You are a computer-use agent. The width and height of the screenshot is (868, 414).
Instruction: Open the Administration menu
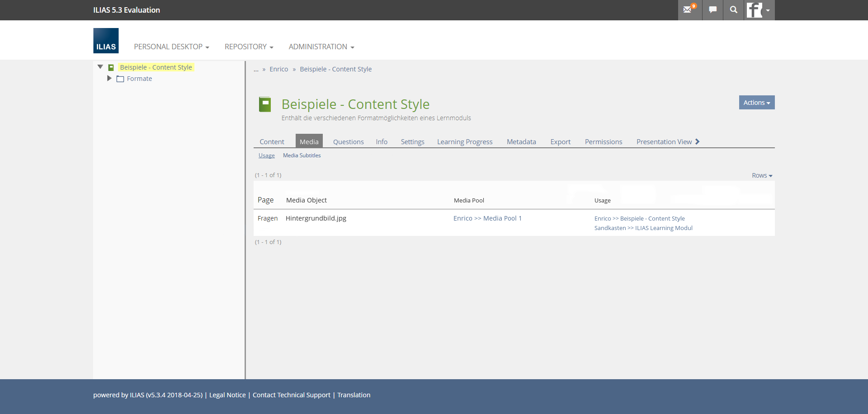tap(321, 47)
